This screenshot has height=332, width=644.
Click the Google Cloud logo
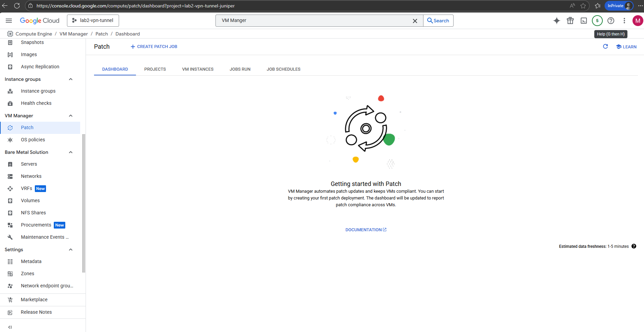tap(40, 21)
